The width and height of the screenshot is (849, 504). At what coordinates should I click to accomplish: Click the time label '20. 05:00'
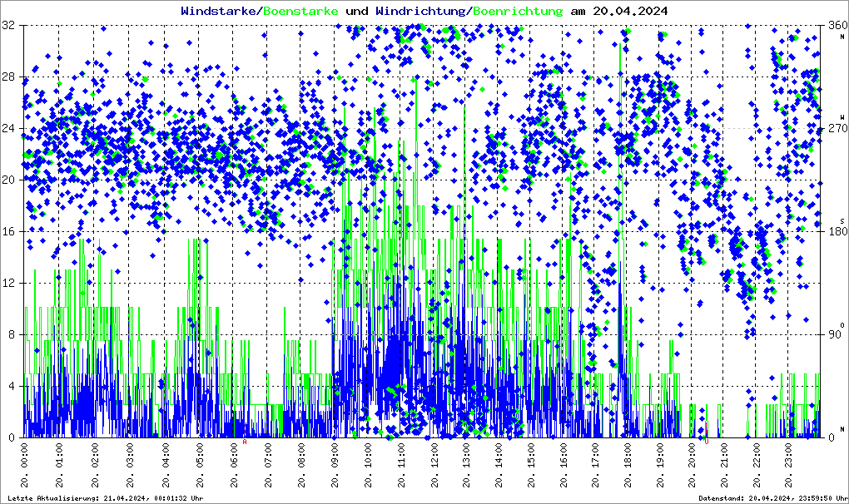click(x=200, y=465)
